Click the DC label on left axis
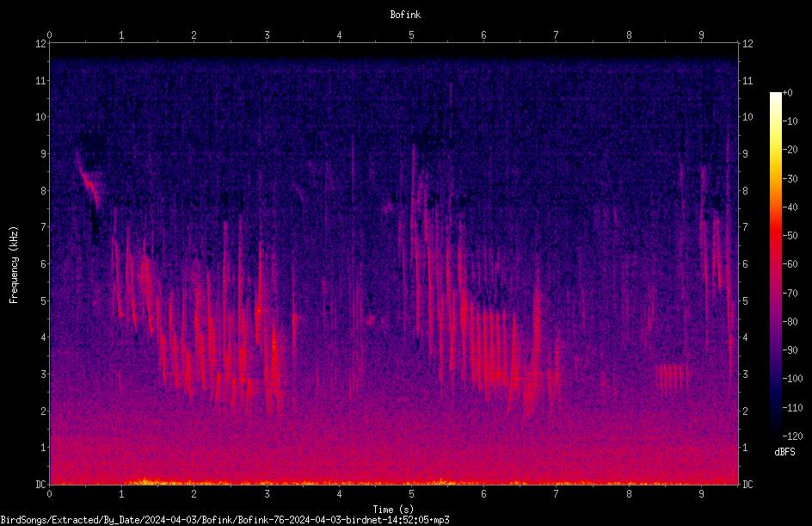 [41, 484]
